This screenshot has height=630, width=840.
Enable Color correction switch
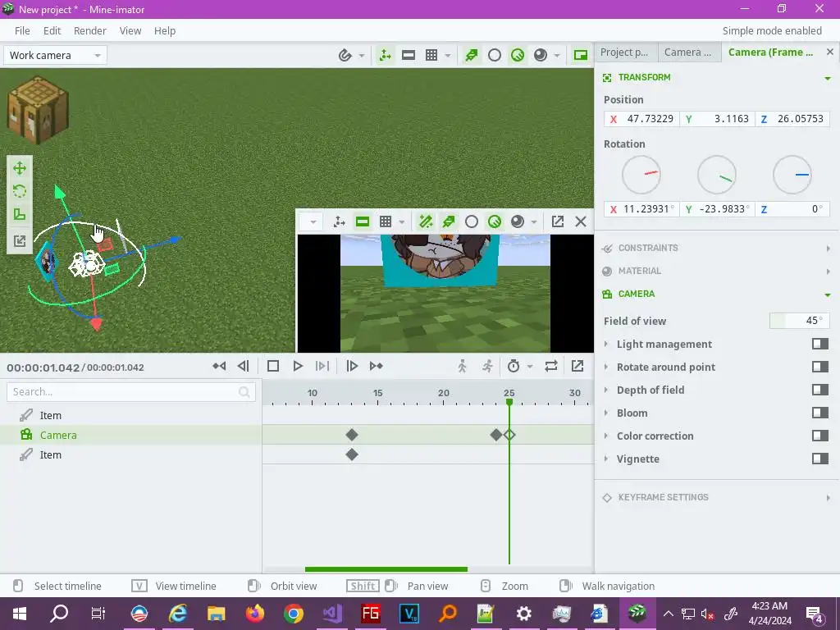coord(820,436)
